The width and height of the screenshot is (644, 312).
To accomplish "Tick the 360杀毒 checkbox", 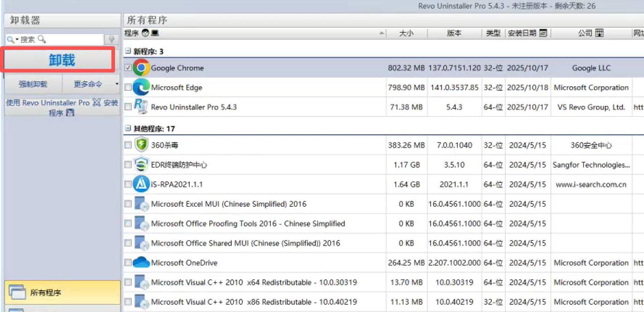I will click(128, 145).
